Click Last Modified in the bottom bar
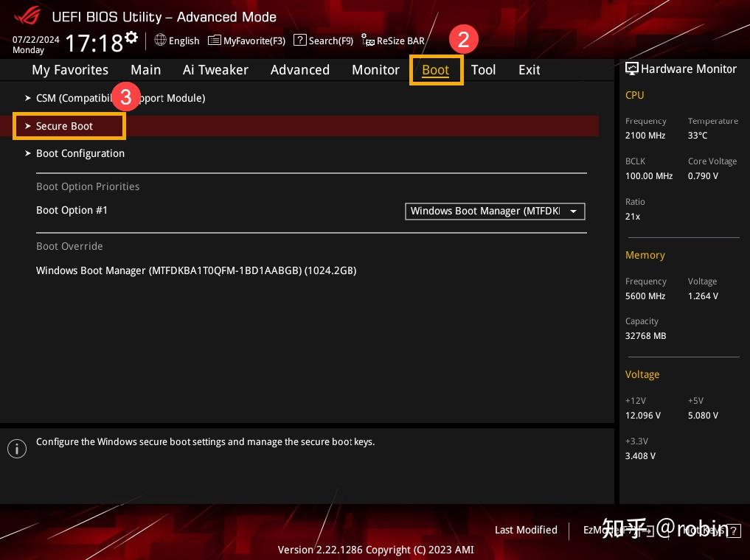The height and width of the screenshot is (560, 750). coord(526,530)
